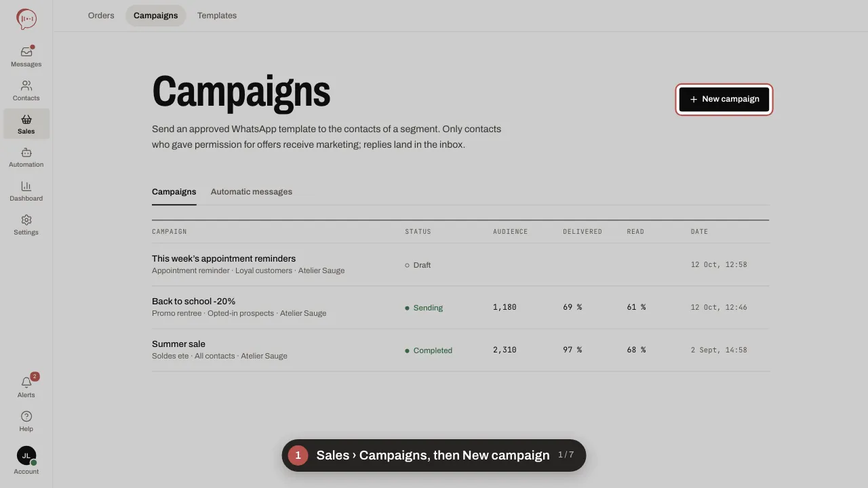Click the date 12 Oct, 12:46
This screenshot has height=488, width=868.
719,307
